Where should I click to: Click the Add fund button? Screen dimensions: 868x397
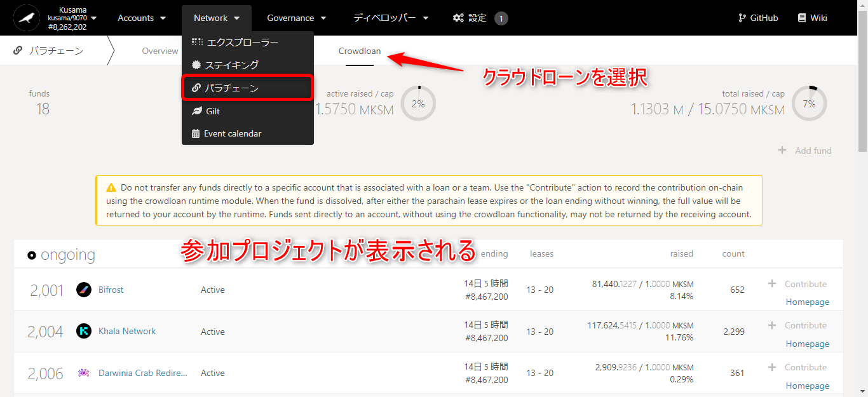805,151
